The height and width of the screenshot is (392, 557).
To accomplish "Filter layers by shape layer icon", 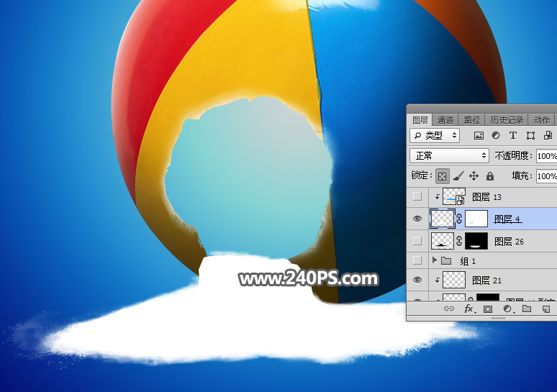I will 530,135.
